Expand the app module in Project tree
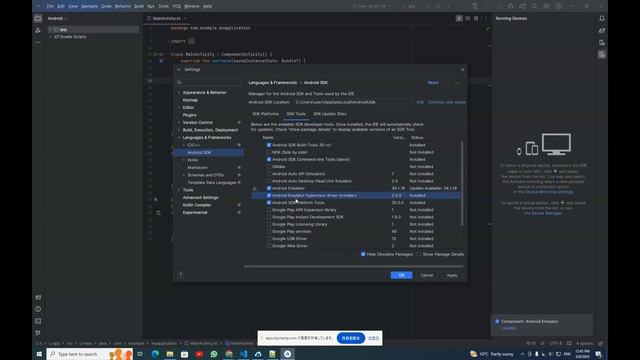Image resolution: width=640 pixels, height=360 pixels. click(x=50, y=29)
